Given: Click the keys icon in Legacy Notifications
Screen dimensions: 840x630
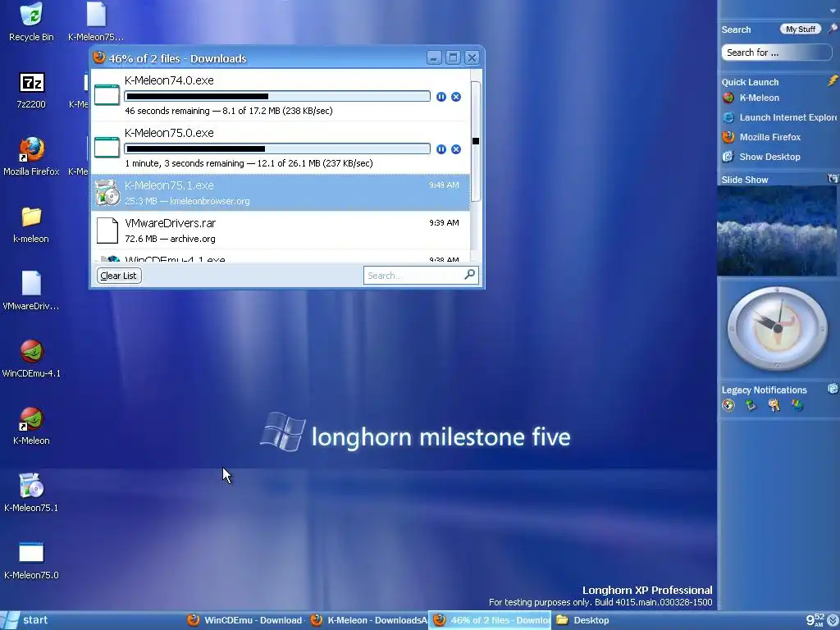Looking at the screenshot, I should click(774, 405).
